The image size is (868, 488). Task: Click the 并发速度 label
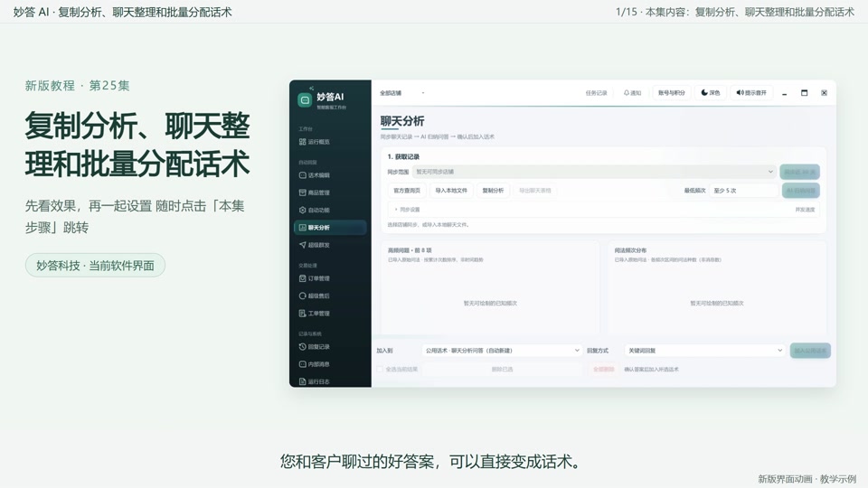pos(805,210)
